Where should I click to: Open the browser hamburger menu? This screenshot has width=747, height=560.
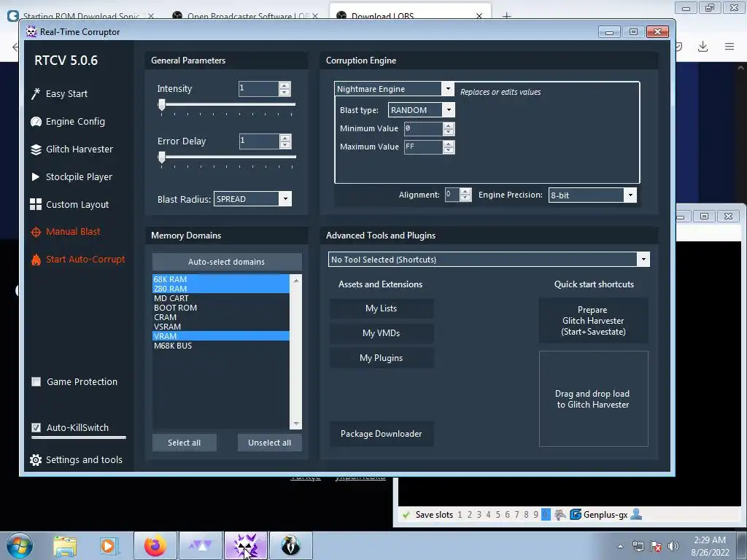point(729,46)
